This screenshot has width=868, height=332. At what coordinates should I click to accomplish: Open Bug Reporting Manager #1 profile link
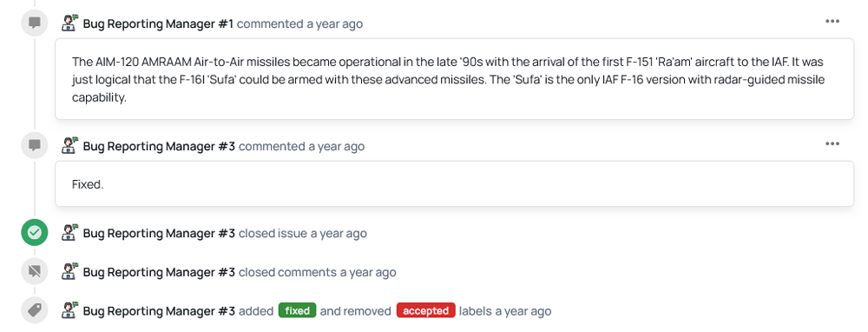coord(158,23)
